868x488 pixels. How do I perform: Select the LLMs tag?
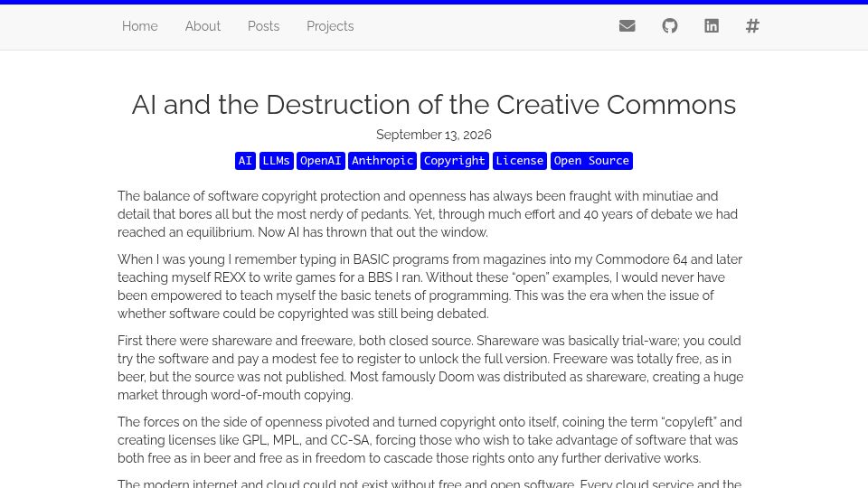click(x=277, y=161)
